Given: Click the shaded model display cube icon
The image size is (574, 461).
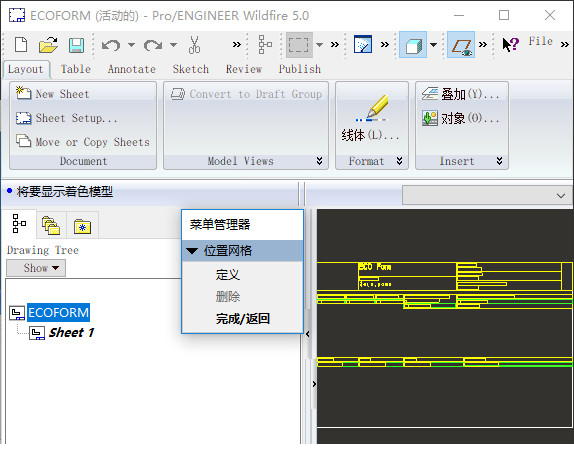Looking at the screenshot, I should (413, 45).
